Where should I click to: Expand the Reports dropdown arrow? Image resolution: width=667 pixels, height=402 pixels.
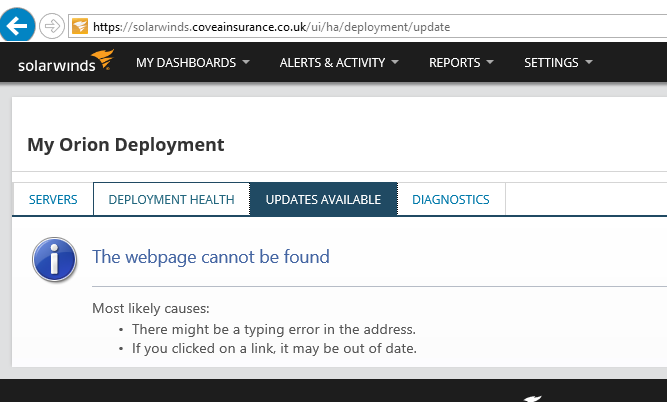coord(490,62)
